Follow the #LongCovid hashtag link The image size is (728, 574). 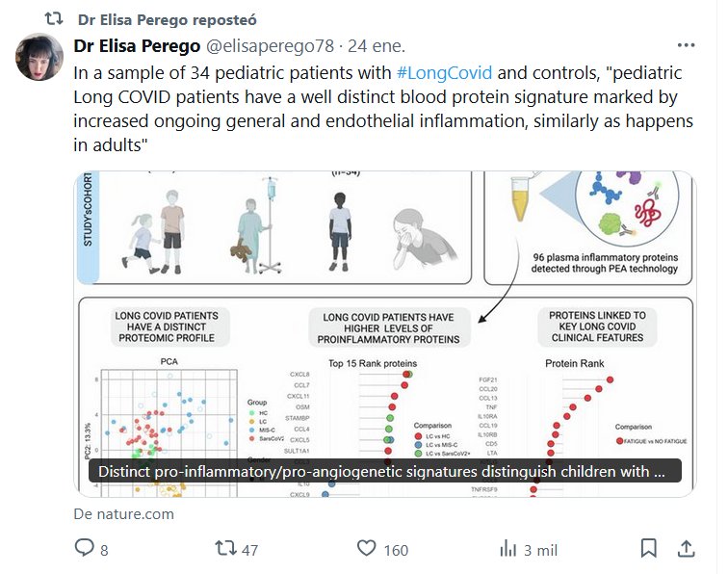[445, 73]
